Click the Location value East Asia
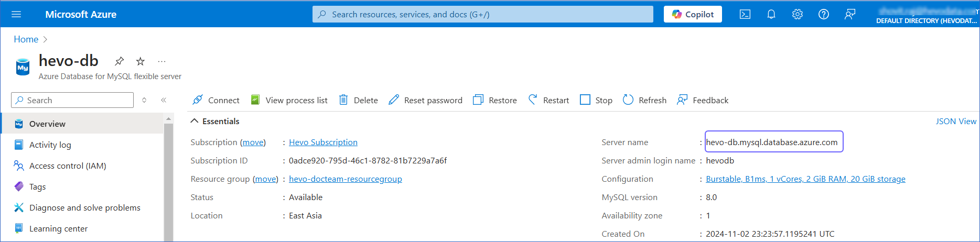The image size is (980, 242). tap(305, 215)
